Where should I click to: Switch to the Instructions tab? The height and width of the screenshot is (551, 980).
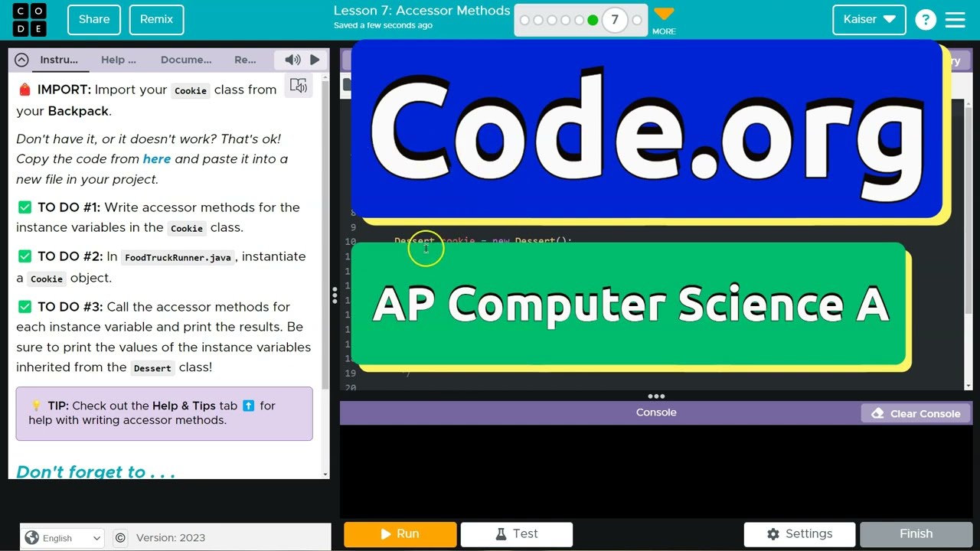pyautogui.click(x=59, y=60)
